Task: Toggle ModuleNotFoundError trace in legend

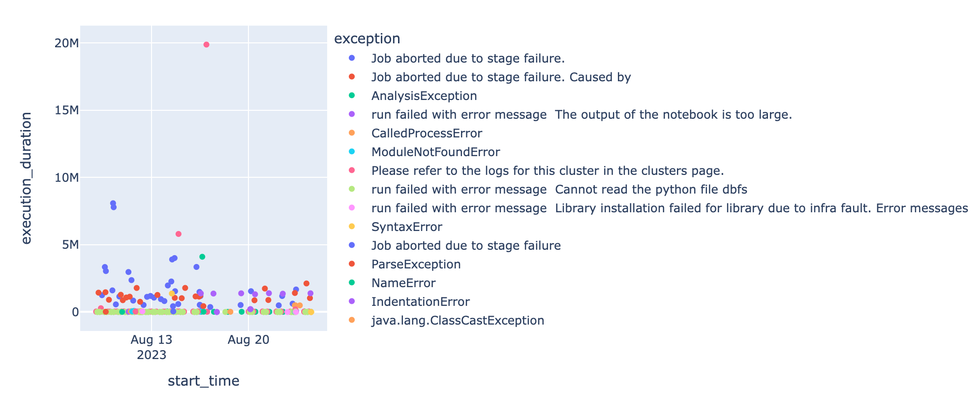Action: 435,152
